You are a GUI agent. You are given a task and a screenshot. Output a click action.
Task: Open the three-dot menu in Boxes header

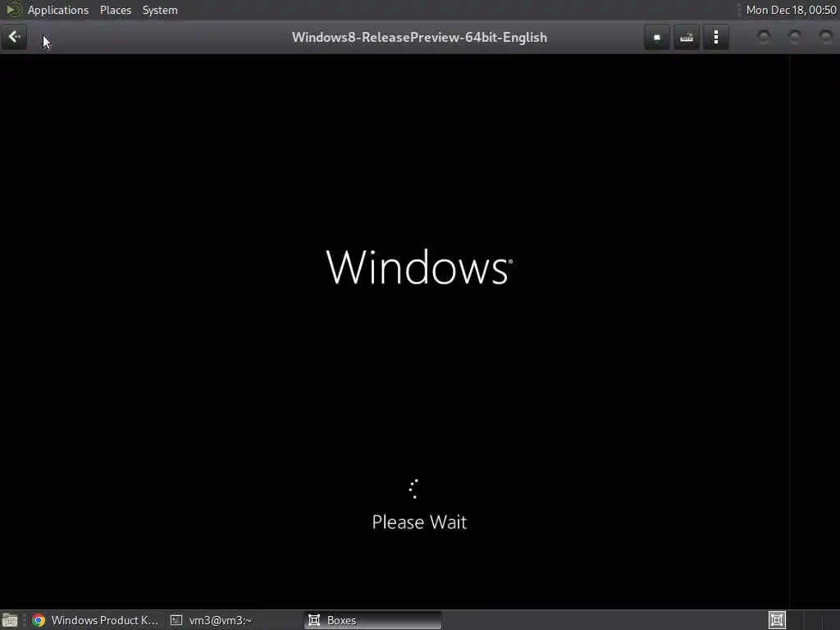pyautogui.click(x=715, y=38)
